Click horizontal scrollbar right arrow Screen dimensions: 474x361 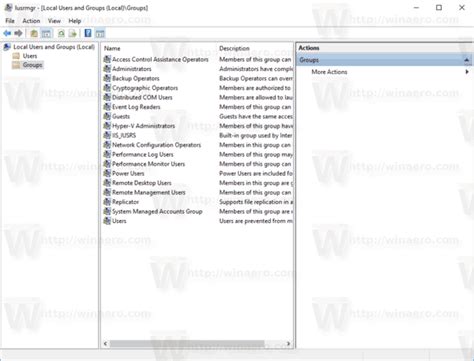tap(289, 344)
